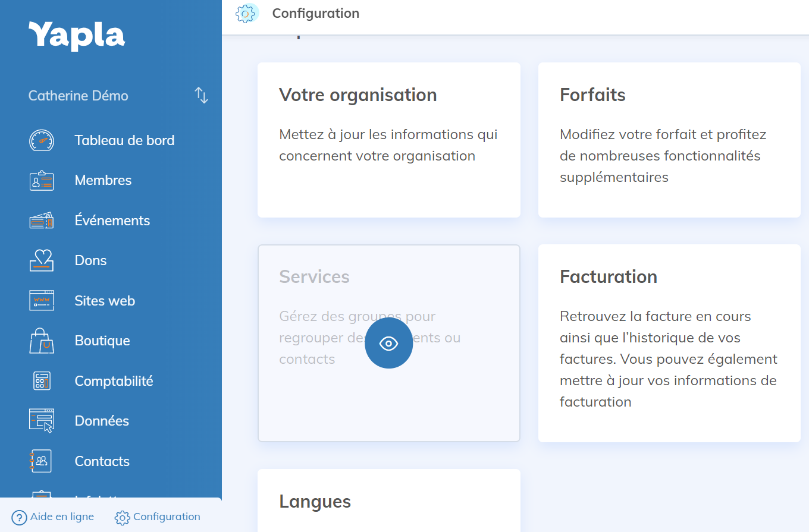
Task: Open the organization switcher arrows
Action: coord(202,96)
